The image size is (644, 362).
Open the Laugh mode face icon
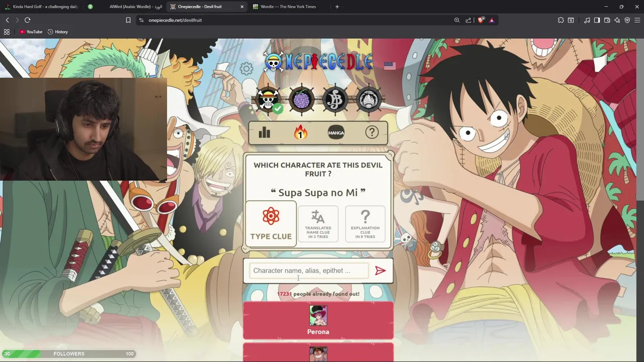click(x=369, y=100)
